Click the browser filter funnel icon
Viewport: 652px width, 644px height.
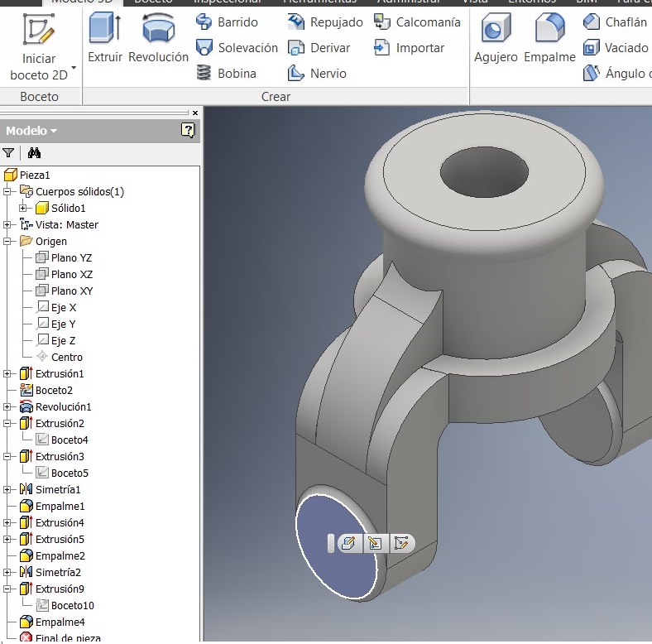coord(8,152)
